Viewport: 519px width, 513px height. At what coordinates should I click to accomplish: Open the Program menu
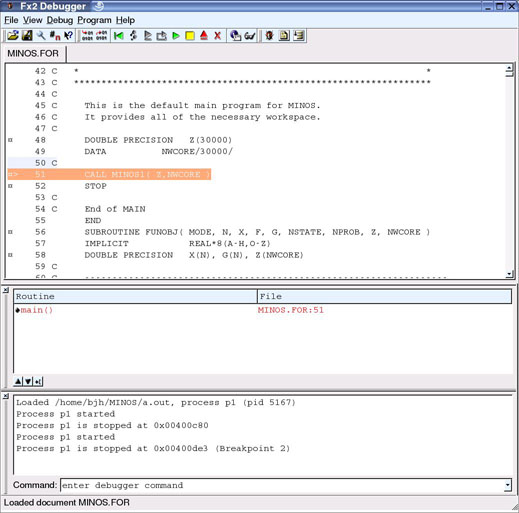[x=94, y=20]
